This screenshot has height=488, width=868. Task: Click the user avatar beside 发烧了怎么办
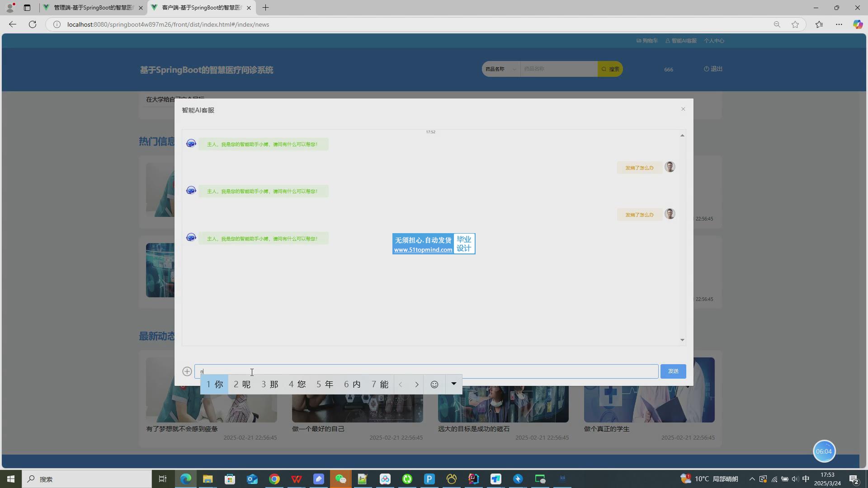pyautogui.click(x=670, y=167)
